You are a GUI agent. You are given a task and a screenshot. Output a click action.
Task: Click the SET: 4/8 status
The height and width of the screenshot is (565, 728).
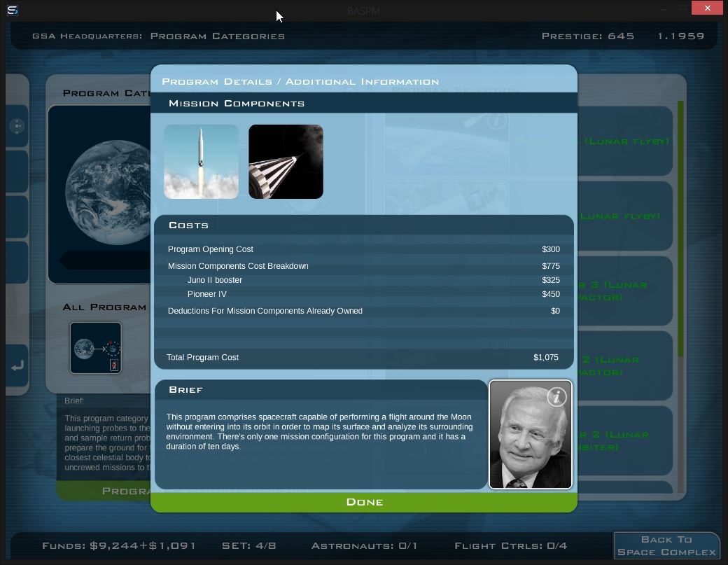249,545
